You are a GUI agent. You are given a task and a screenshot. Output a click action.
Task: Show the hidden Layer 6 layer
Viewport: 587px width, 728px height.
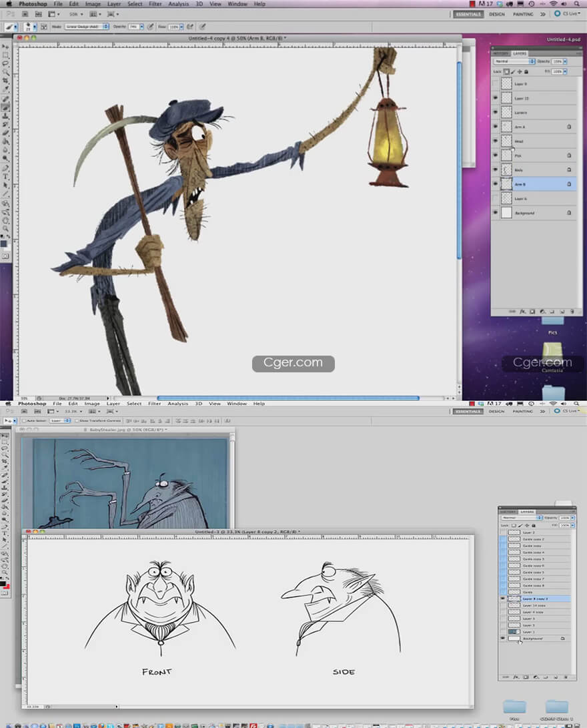pyautogui.click(x=495, y=198)
